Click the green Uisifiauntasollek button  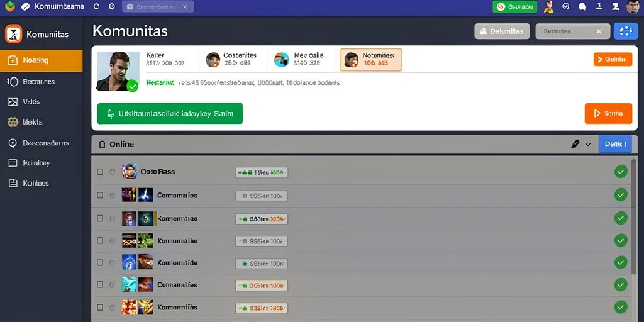[x=170, y=114]
